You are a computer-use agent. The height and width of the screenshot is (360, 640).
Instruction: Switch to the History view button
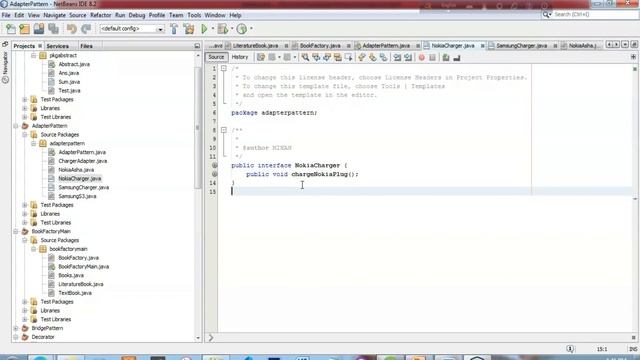tap(240, 57)
